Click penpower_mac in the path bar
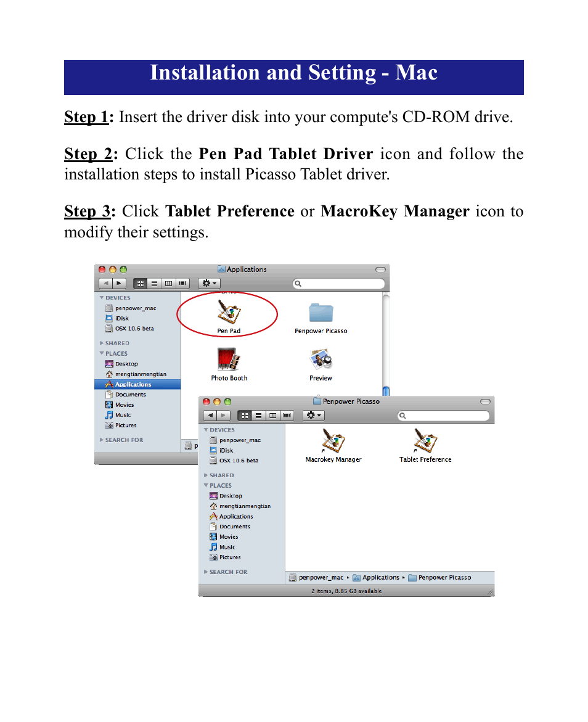This screenshot has height=722, width=588. (x=316, y=578)
